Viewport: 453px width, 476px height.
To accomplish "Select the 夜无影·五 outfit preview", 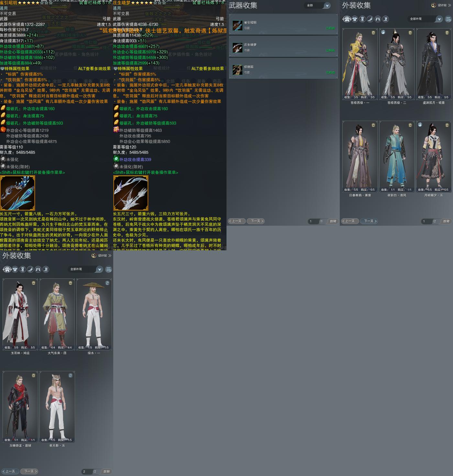I will (x=57, y=407).
